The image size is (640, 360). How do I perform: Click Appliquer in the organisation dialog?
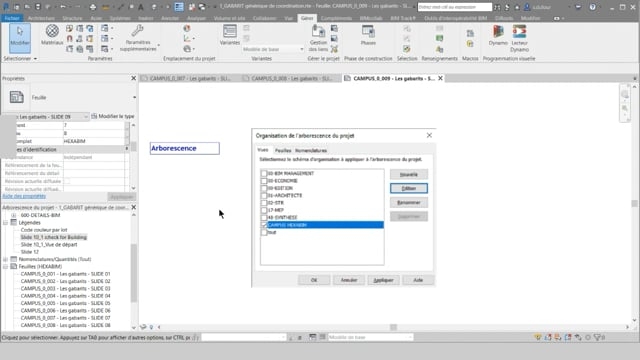click(x=383, y=280)
